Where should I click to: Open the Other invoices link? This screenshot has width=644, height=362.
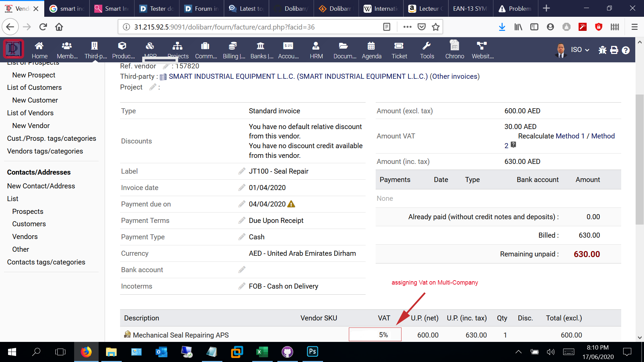[455, 76]
